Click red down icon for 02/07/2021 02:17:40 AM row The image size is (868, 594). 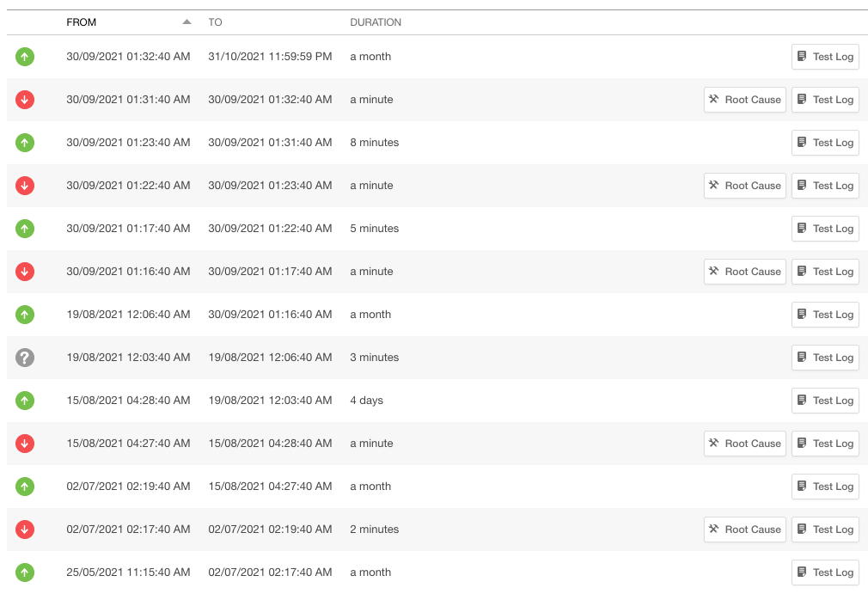(25, 530)
